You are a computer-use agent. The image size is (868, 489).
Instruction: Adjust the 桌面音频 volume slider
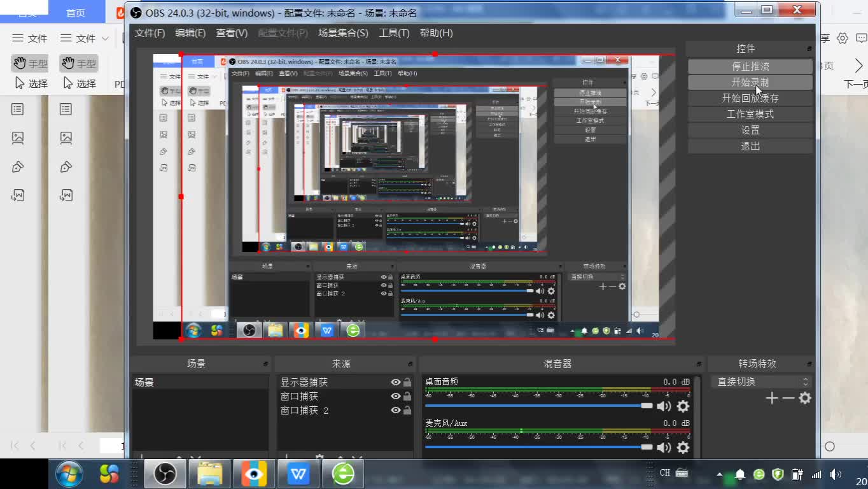coord(539,406)
